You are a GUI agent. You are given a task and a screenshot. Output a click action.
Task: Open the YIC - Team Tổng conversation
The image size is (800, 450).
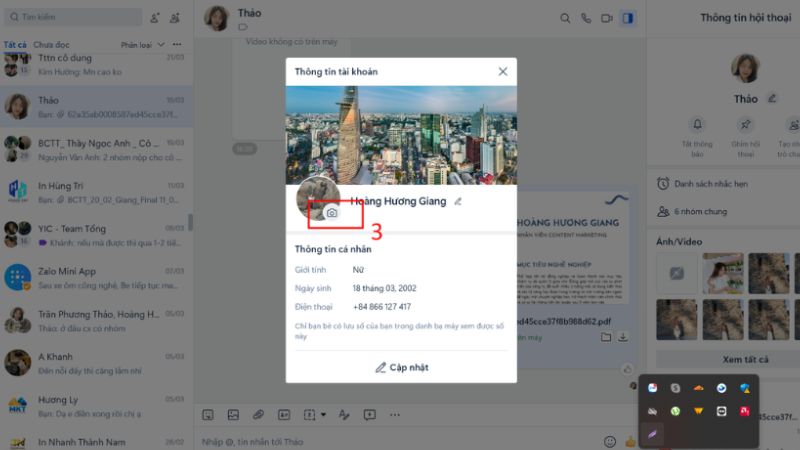pyautogui.click(x=96, y=235)
